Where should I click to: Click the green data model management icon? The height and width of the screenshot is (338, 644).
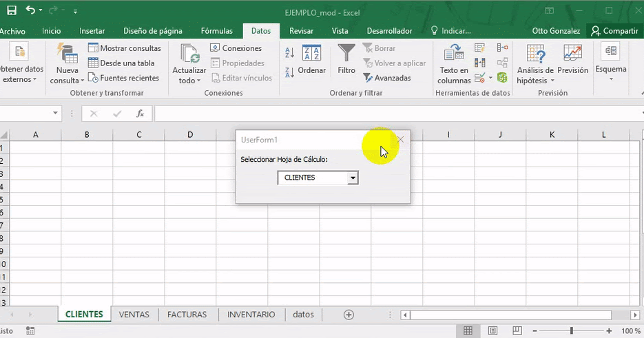coord(502,77)
